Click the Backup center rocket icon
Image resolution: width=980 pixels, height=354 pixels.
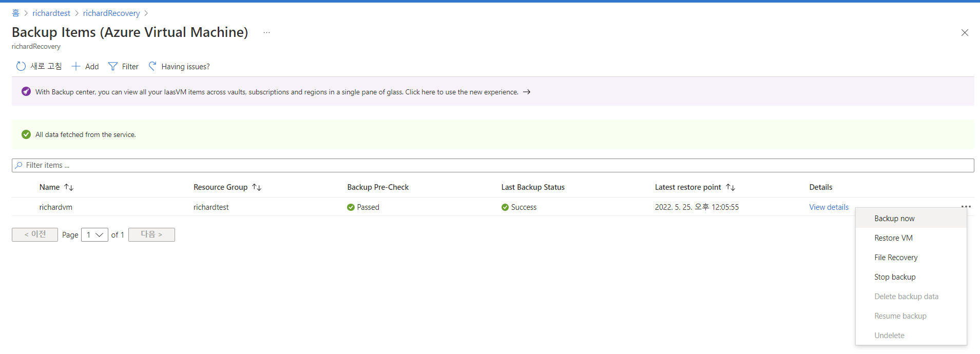pos(26,91)
